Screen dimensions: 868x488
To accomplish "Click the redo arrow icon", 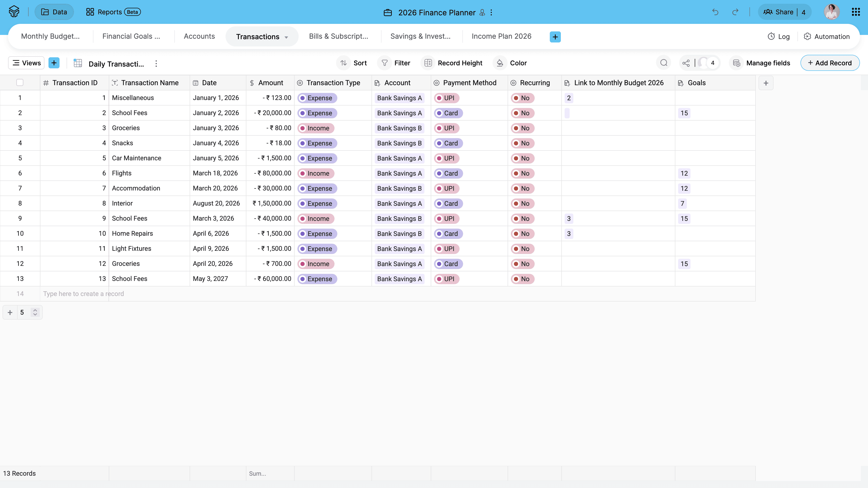I will [735, 12].
